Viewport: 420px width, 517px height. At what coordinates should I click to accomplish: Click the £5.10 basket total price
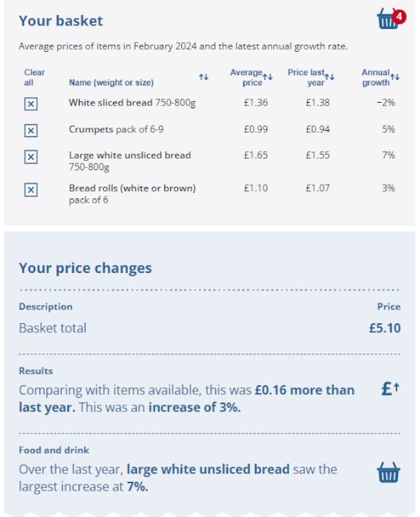click(385, 328)
